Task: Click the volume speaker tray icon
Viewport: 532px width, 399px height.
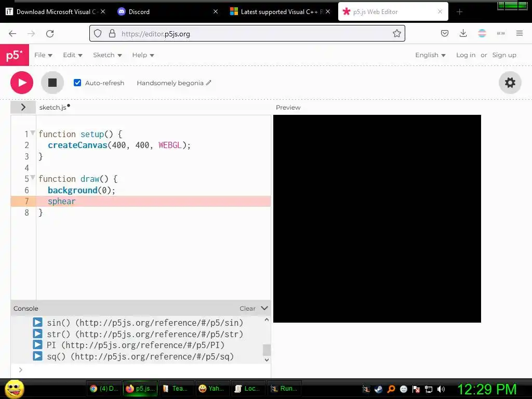Action: tap(441, 389)
